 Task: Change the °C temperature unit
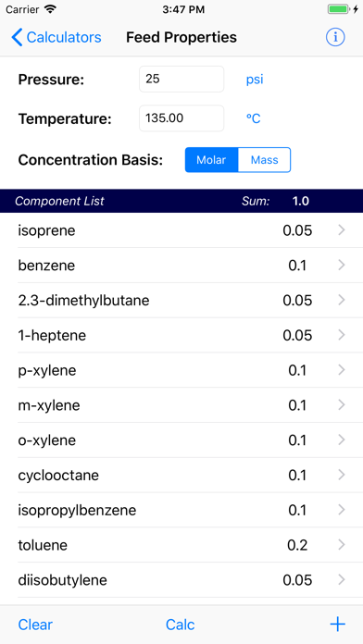pyautogui.click(x=253, y=118)
